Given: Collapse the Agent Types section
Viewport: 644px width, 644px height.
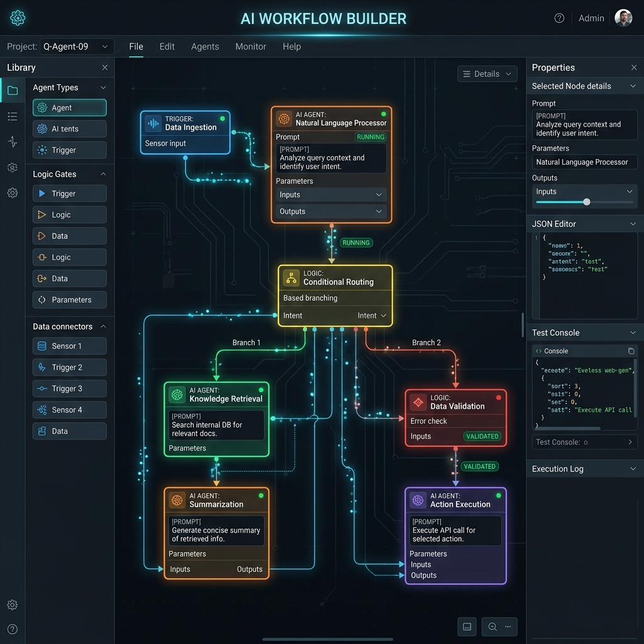Looking at the screenshot, I should click(x=103, y=87).
